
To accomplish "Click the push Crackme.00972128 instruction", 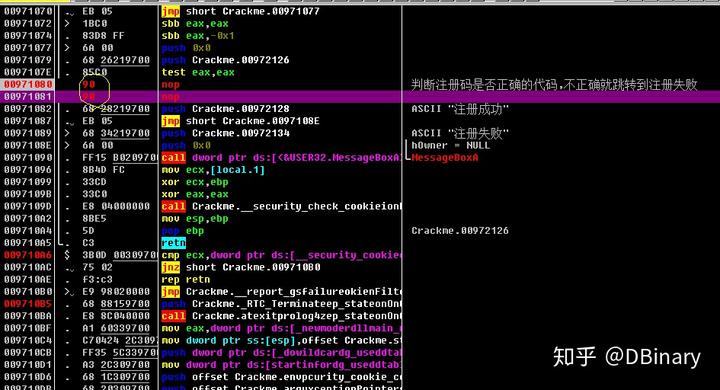I will point(225,109).
